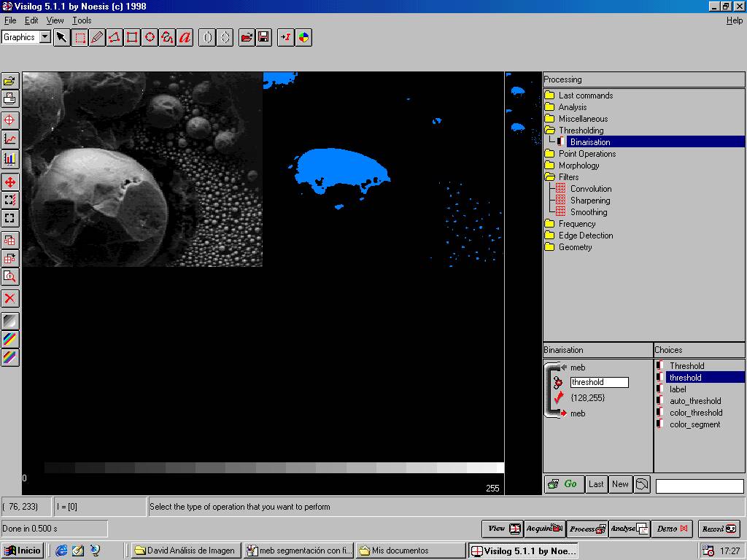Choose the label option in Choices
747x560 pixels.
point(678,389)
